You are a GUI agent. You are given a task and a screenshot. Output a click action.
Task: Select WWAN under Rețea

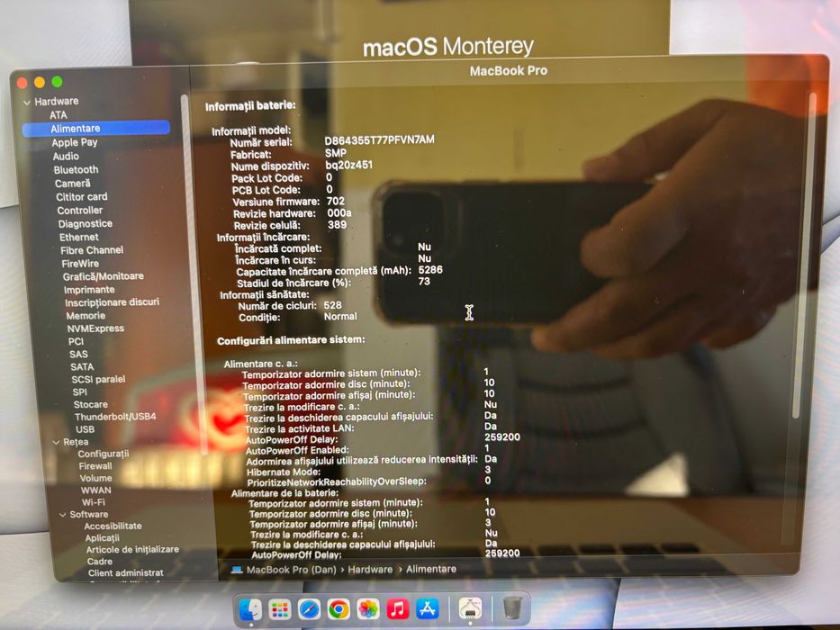pyautogui.click(x=96, y=490)
